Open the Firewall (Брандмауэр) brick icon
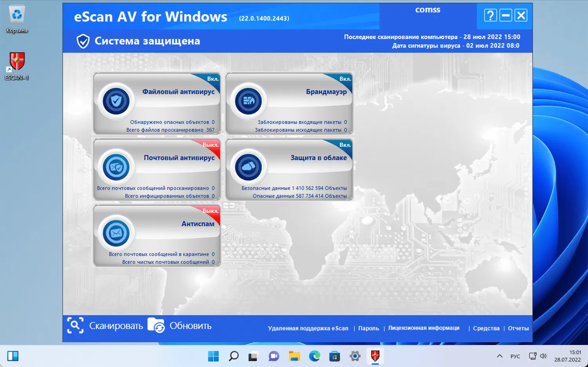Viewport: 588px width, 367px height. (x=249, y=101)
